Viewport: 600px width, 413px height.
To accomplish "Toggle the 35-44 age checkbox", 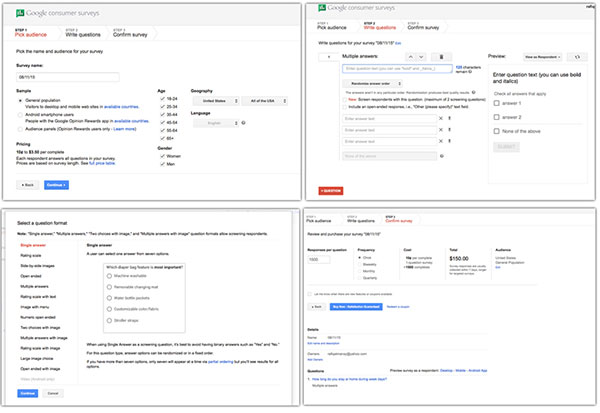I will point(162,114).
